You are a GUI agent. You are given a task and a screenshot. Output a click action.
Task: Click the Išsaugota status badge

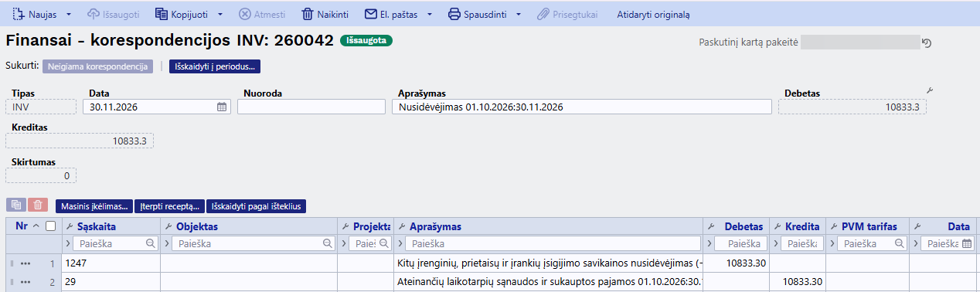click(366, 41)
